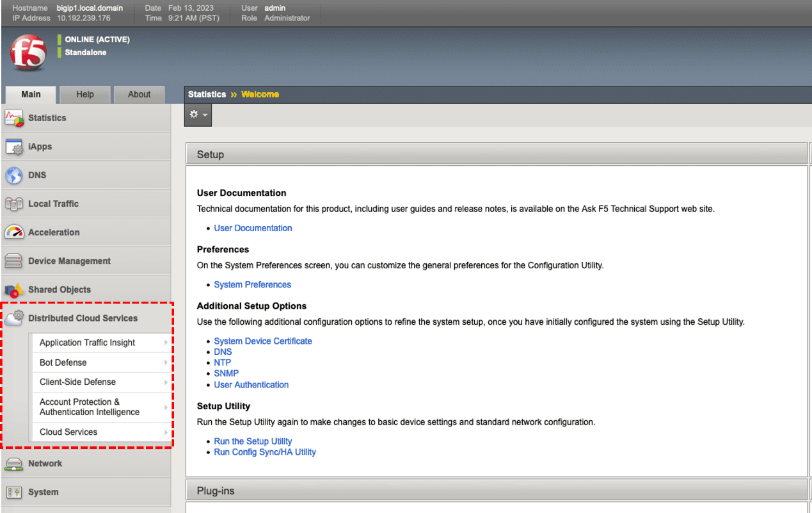
Task: Click the F5 logo icon
Action: coord(28,53)
